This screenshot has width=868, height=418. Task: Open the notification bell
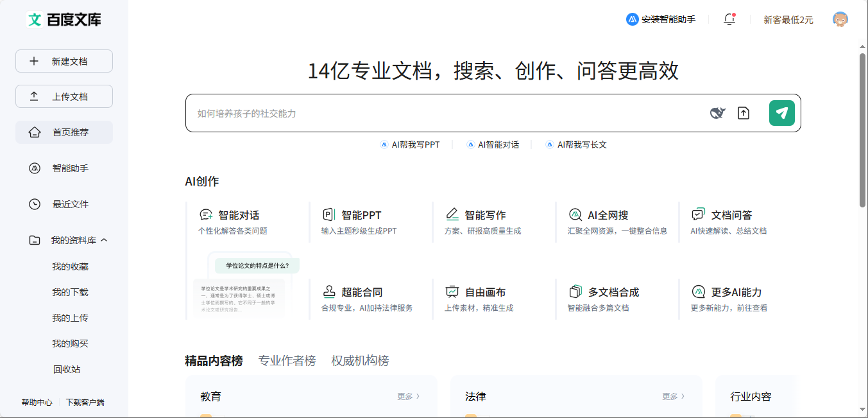[729, 19]
